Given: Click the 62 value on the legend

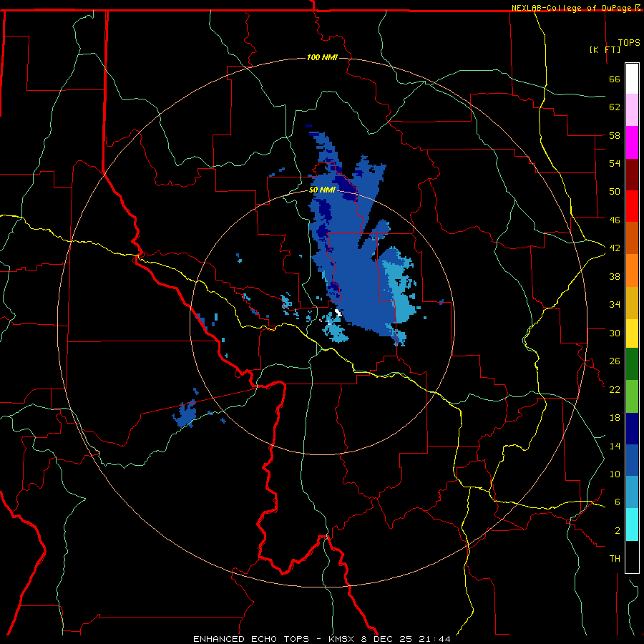Looking at the screenshot, I should (615, 107).
